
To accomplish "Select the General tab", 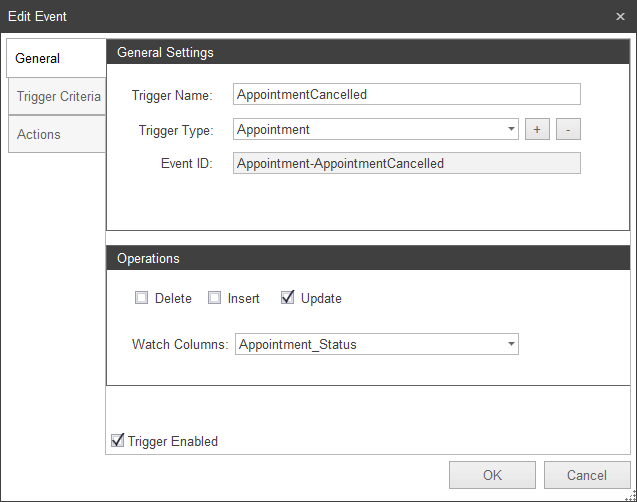I will (x=38, y=59).
